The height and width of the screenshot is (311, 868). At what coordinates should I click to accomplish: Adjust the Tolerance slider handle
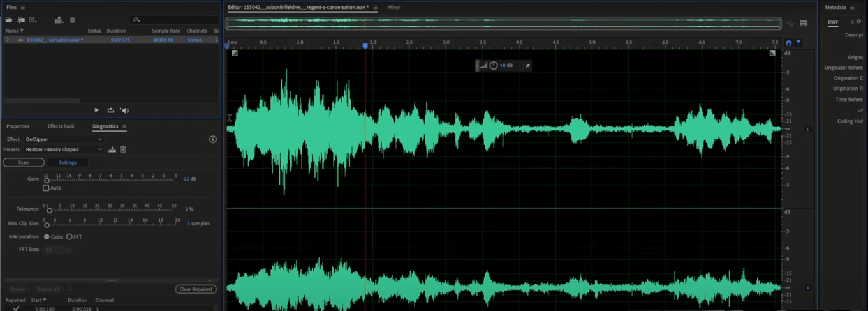click(x=49, y=211)
